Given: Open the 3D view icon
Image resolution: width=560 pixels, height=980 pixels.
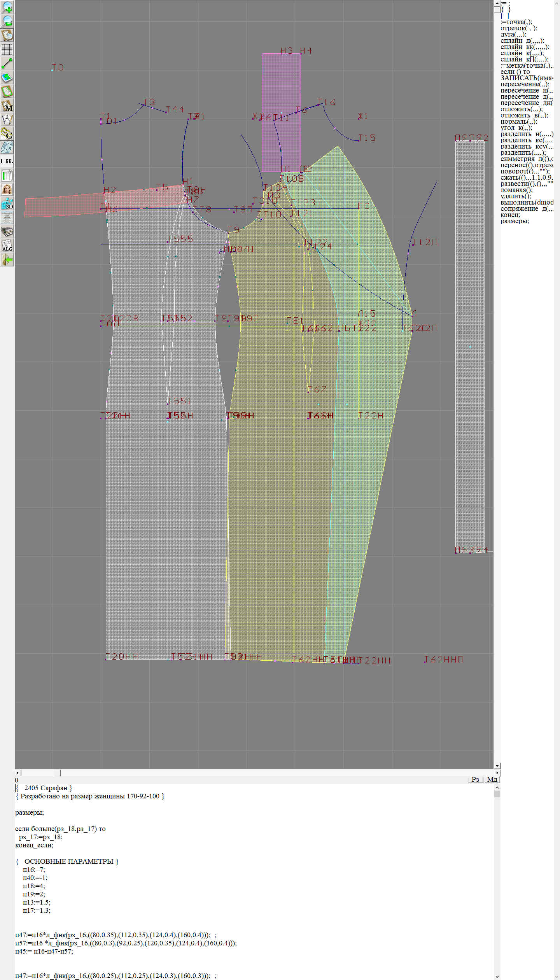Looking at the screenshot, I should coord(7,203).
